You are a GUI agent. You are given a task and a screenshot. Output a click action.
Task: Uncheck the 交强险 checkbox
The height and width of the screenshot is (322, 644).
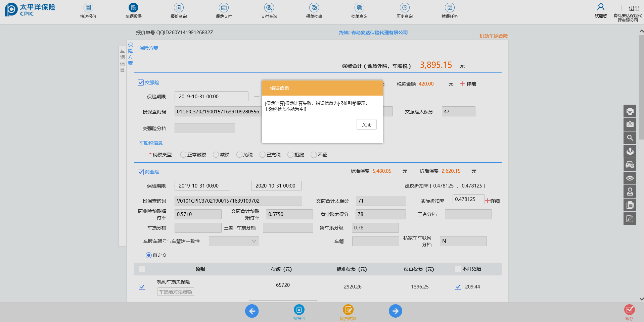point(141,83)
